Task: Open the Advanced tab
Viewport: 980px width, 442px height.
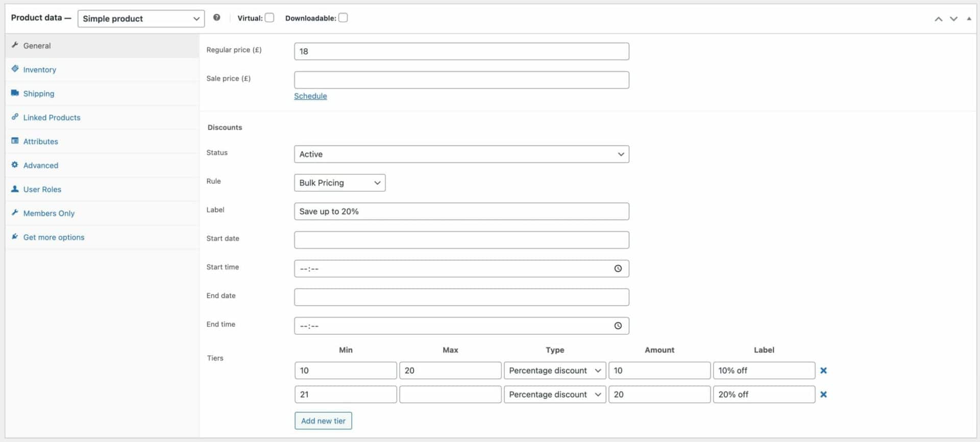Action: pos(102,165)
